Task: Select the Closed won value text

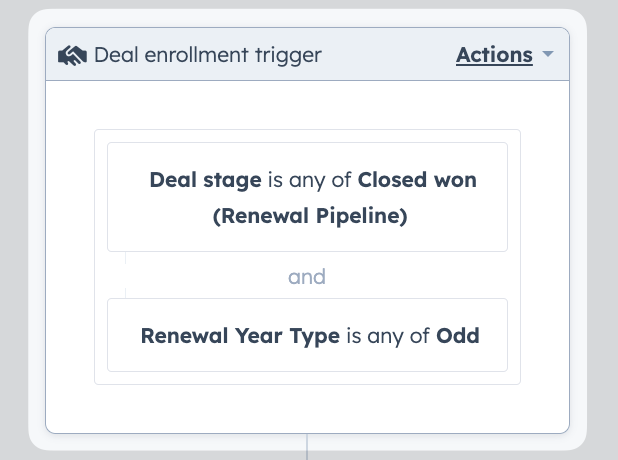Action: tap(417, 180)
